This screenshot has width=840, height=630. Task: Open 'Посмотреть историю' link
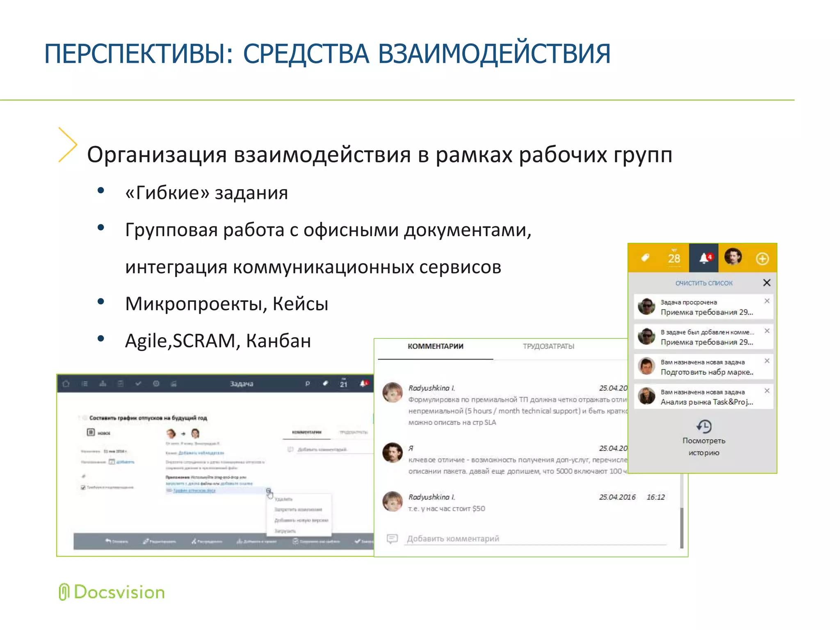click(704, 447)
